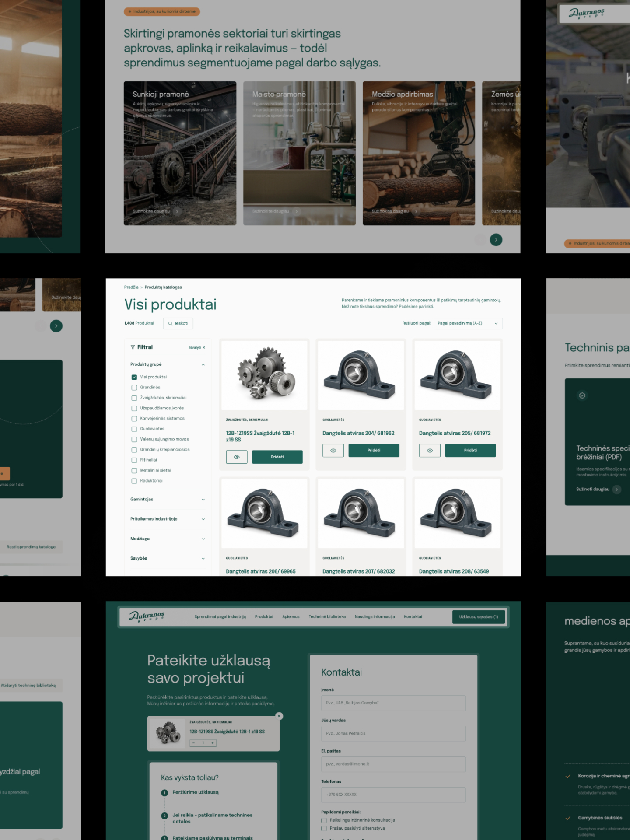Viewport: 630px width, 840px height.
Task: Open the sprocket product image thumbnail
Action: click(x=265, y=375)
